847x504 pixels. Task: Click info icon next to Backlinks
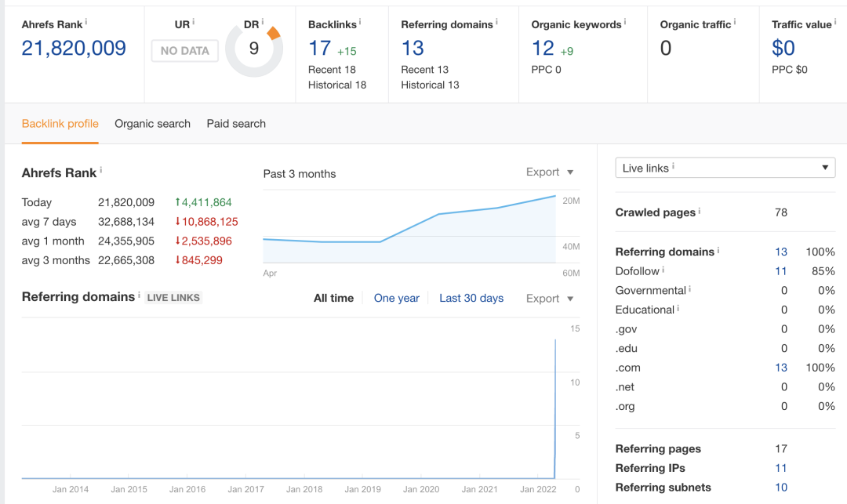(360, 22)
